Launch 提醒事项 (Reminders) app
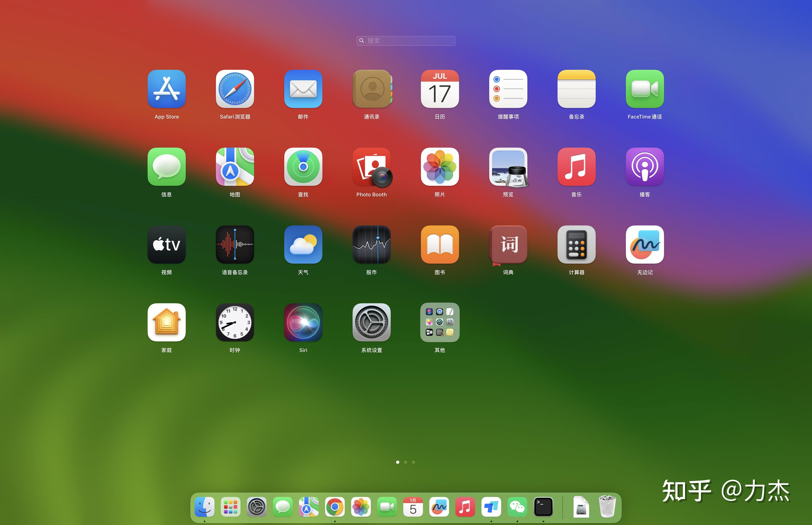Image resolution: width=812 pixels, height=525 pixels. [x=508, y=89]
